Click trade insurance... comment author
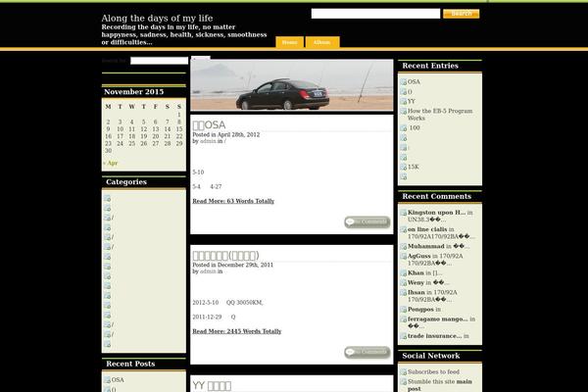 click(434, 336)
